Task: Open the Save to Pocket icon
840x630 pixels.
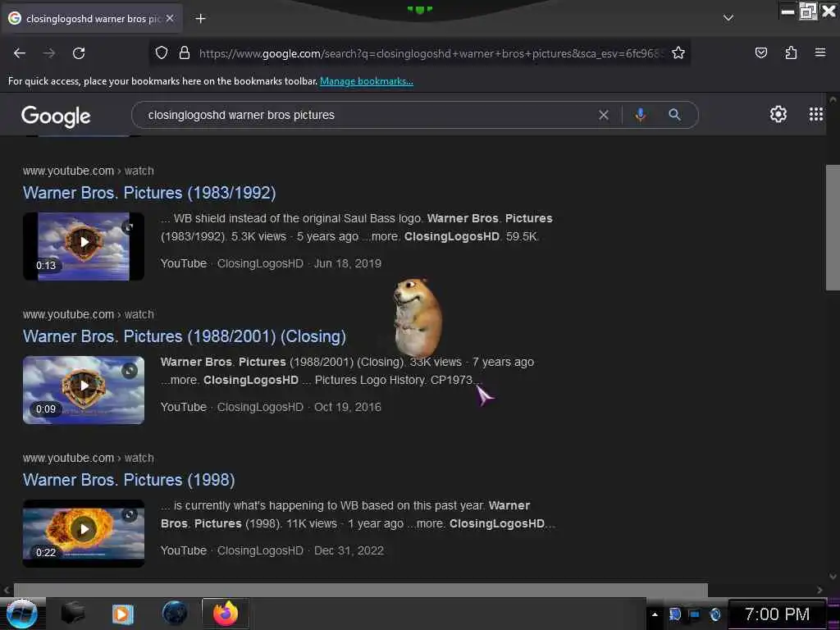Action: pyautogui.click(x=760, y=53)
